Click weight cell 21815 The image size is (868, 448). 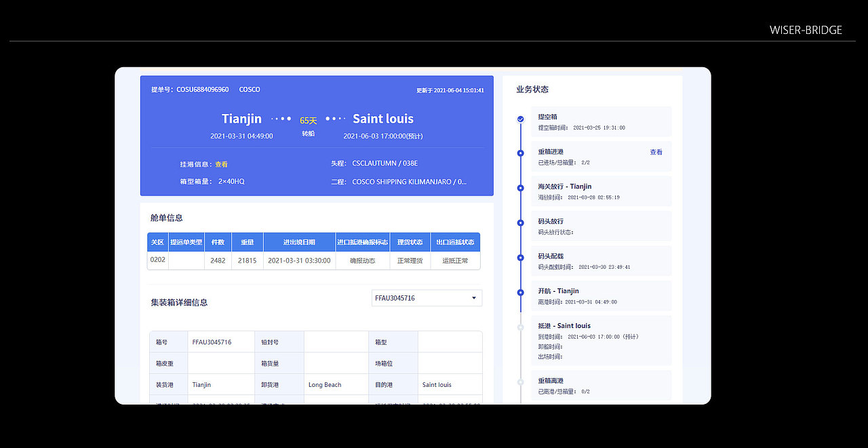pos(248,261)
